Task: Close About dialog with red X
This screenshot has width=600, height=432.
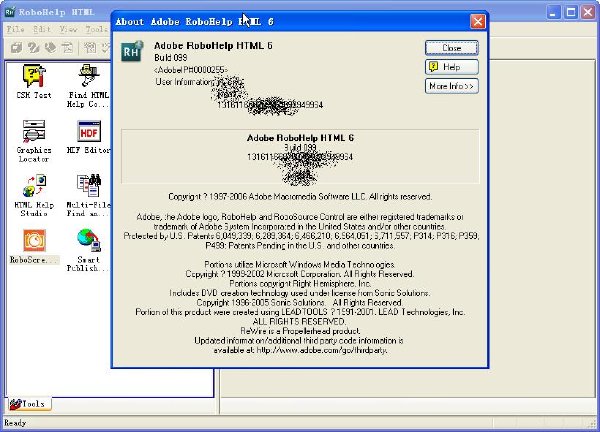Action: (x=478, y=21)
